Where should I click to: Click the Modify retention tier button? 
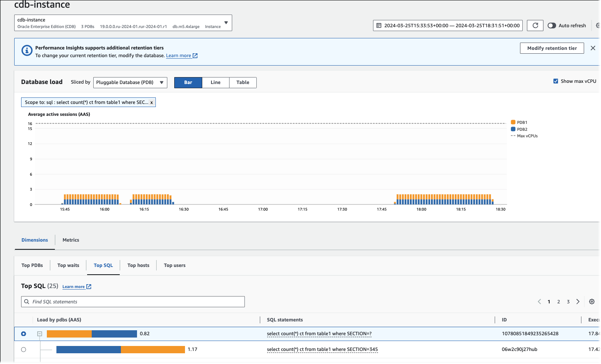pos(552,48)
